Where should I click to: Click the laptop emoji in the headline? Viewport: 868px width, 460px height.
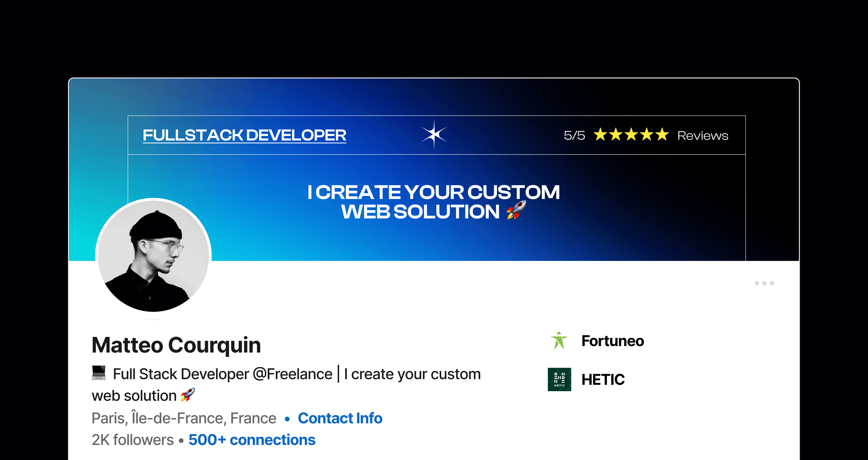[x=99, y=373]
